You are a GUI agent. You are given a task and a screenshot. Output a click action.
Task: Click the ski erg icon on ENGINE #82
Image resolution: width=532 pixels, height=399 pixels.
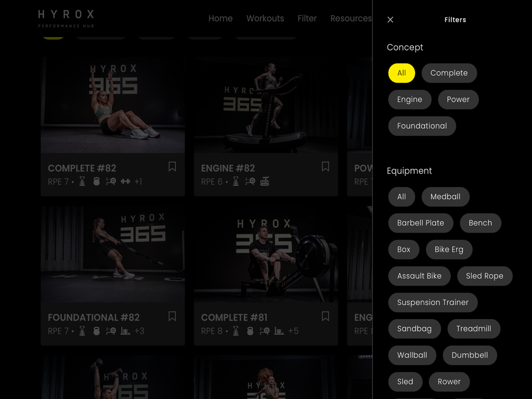[235, 182]
